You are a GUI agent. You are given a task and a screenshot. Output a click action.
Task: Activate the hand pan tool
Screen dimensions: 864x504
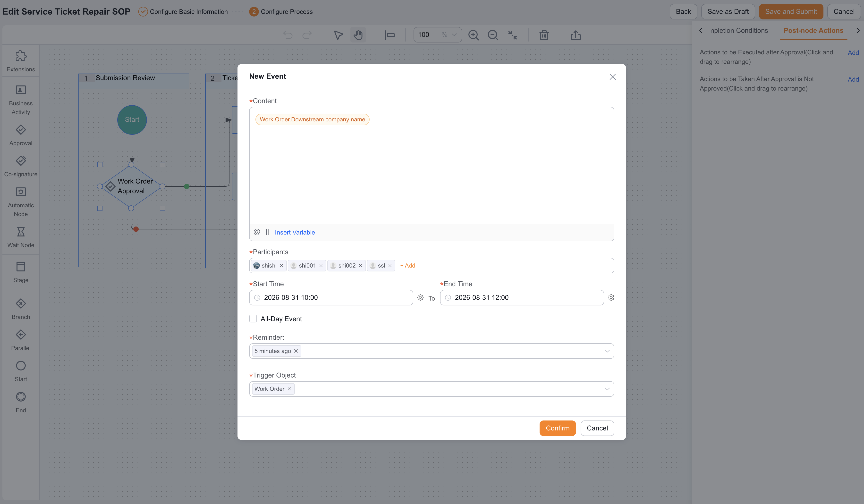pyautogui.click(x=358, y=35)
